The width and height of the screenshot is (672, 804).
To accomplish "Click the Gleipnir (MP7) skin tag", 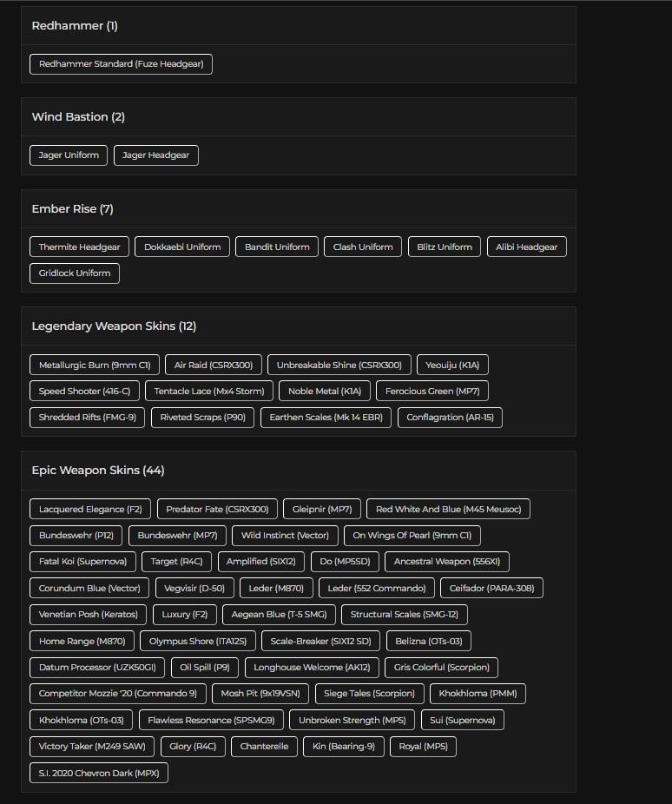I will [x=322, y=510].
